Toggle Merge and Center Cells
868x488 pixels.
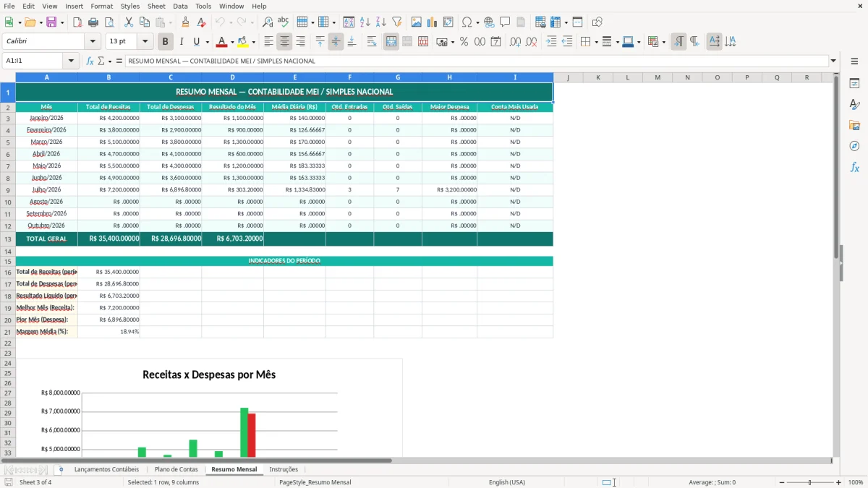tap(391, 42)
